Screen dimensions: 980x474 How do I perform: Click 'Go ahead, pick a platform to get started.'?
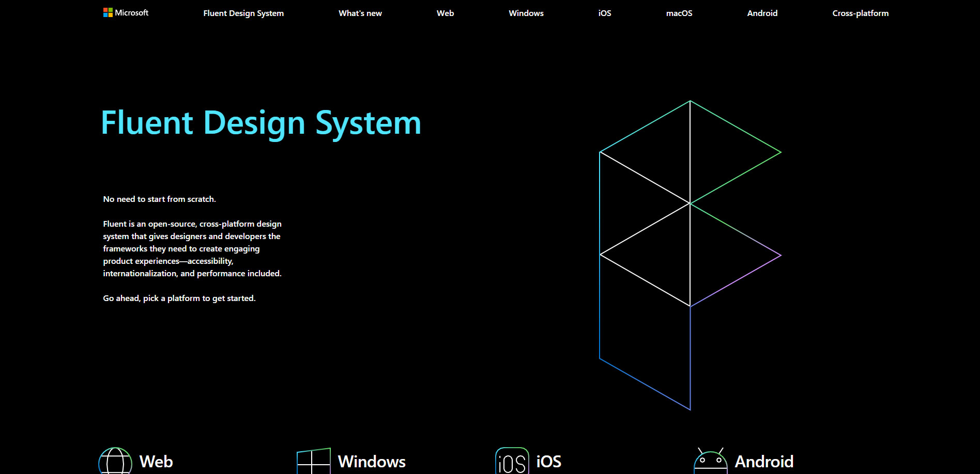179,298
